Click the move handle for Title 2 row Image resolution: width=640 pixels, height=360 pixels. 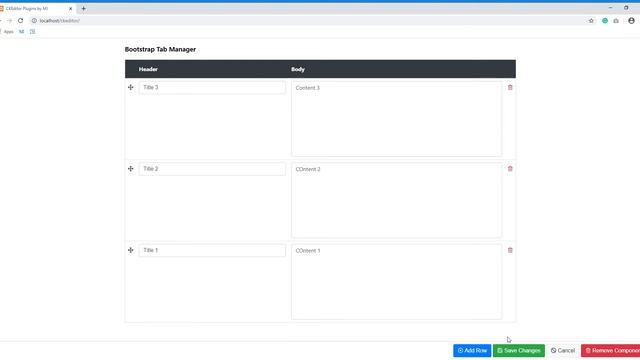coord(131,169)
